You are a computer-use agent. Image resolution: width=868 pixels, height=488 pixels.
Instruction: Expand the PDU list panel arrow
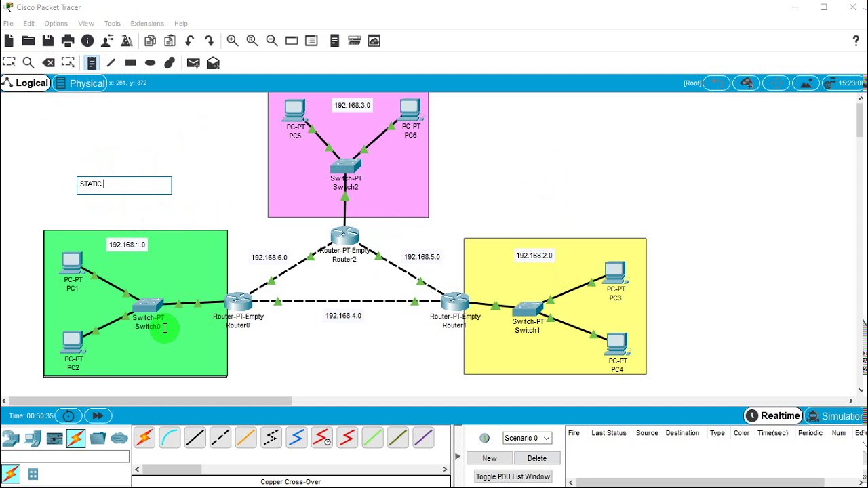pos(458,456)
